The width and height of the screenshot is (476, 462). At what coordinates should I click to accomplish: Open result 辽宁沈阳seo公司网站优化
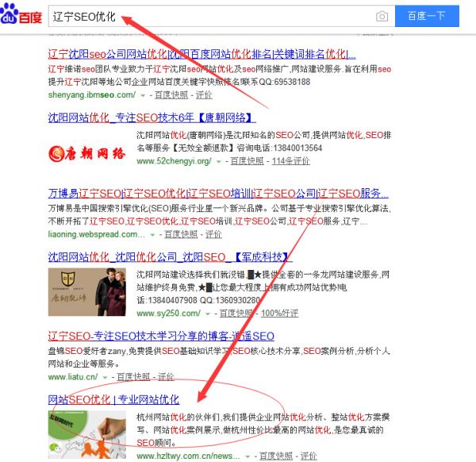[x=202, y=54]
